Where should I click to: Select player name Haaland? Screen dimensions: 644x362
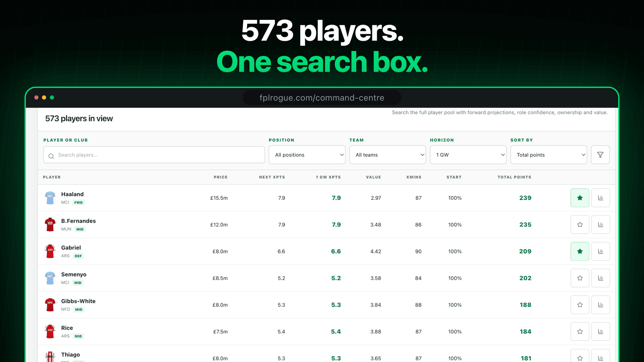72,194
